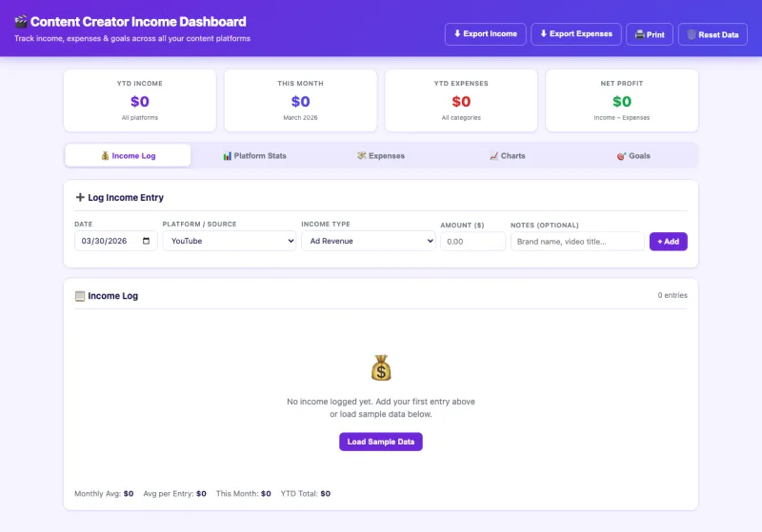Switch to the Platform Stats tab
762x532 pixels.
tap(254, 156)
